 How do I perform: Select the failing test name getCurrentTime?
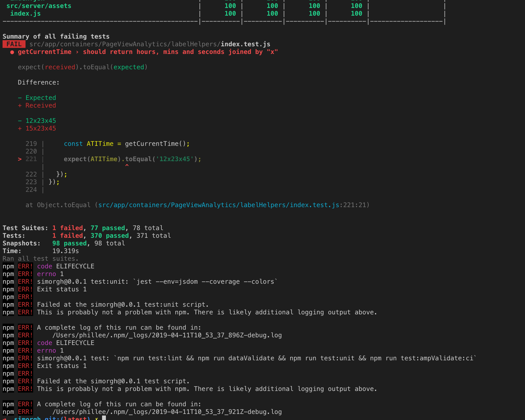click(44, 52)
